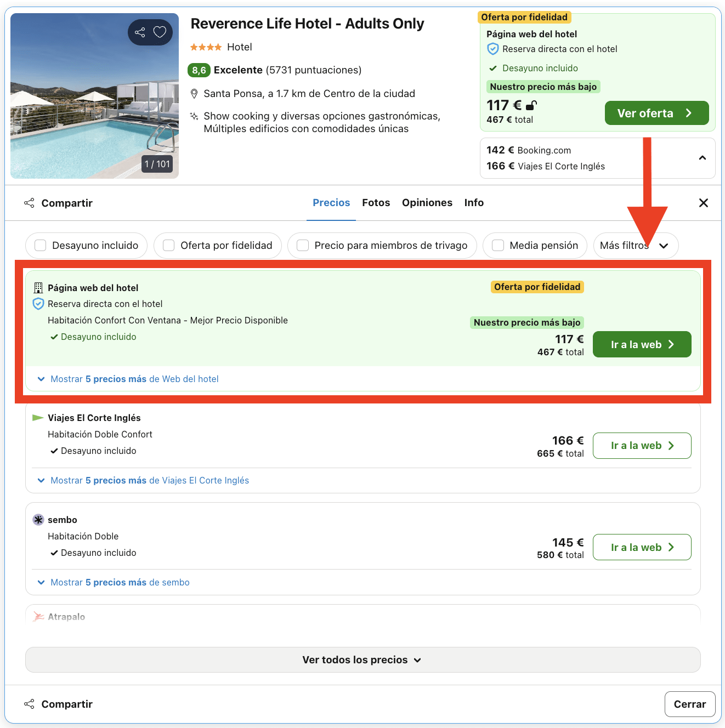Image resolution: width=725 pixels, height=728 pixels.
Task: Close the hotel details panel with X
Action: point(704,203)
